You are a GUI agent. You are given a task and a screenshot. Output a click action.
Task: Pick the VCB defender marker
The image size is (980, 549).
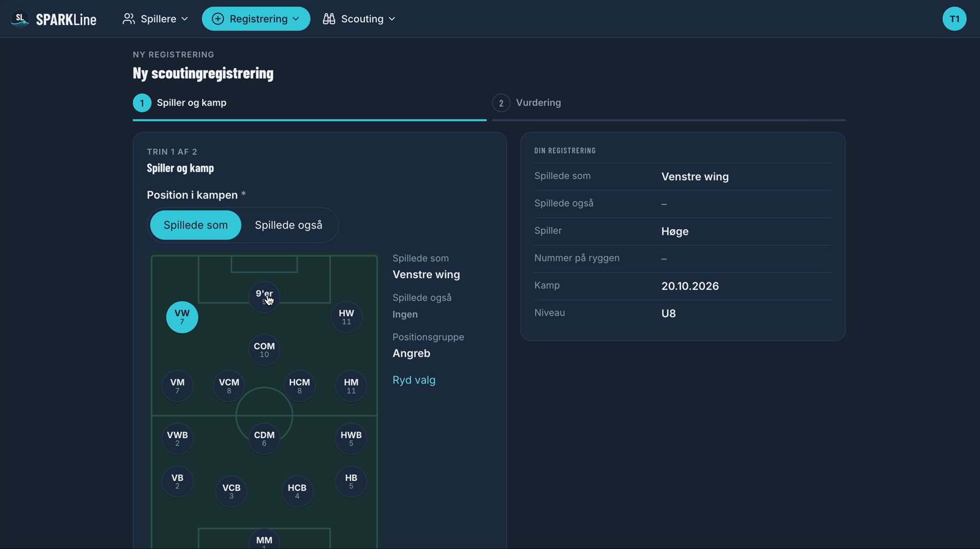click(x=231, y=491)
